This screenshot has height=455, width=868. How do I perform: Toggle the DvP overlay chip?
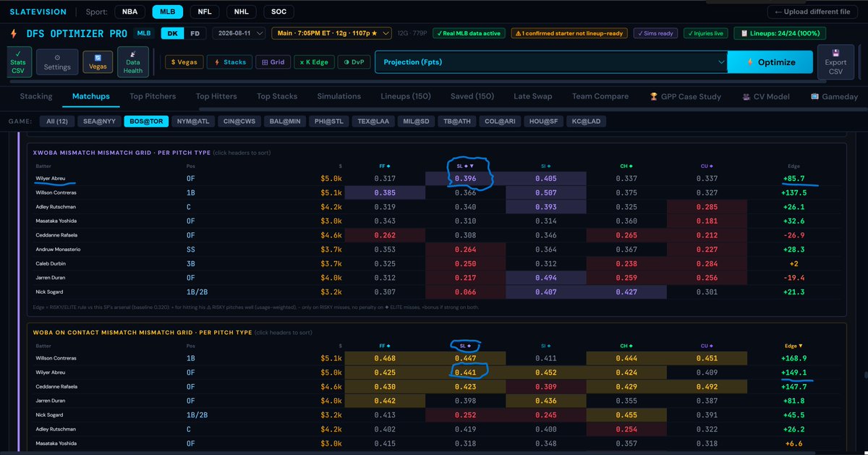(x=354, y=62)
